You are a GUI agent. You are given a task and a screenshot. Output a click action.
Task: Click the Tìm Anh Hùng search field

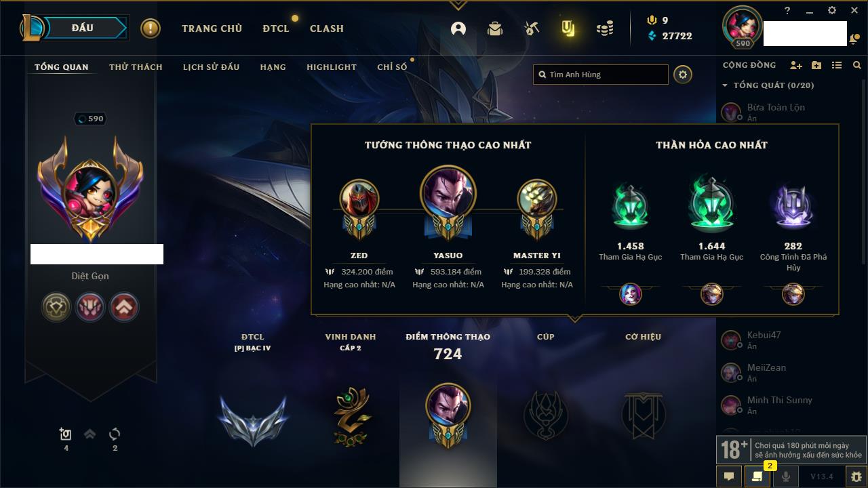(x=601, y=75)
